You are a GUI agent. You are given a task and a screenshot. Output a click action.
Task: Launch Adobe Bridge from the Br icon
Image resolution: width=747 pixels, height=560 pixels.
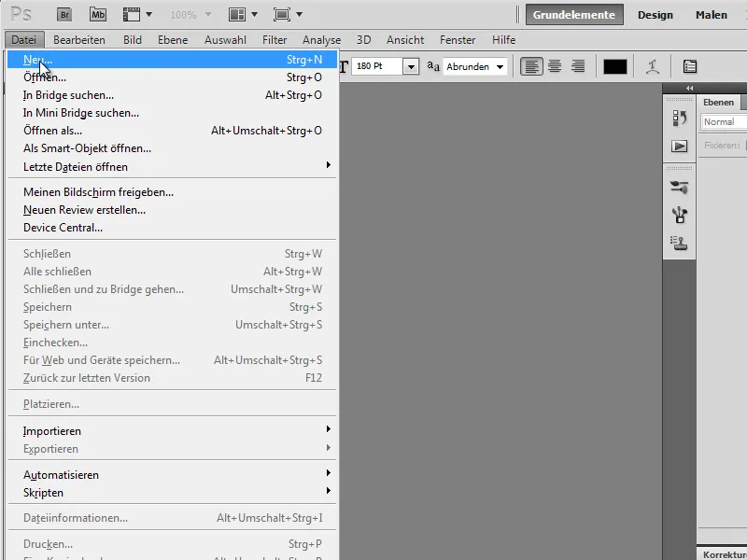click(x=64, y=15)
